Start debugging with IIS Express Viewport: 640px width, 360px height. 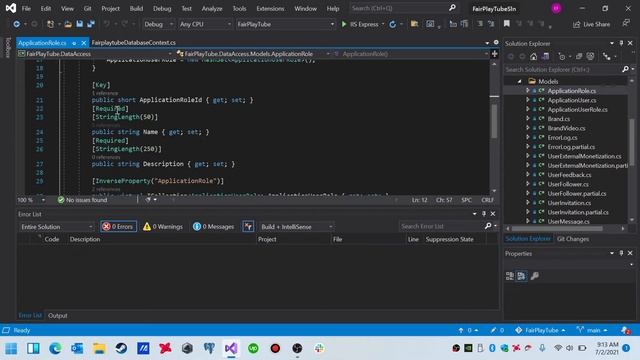click(x=360, y=24)
